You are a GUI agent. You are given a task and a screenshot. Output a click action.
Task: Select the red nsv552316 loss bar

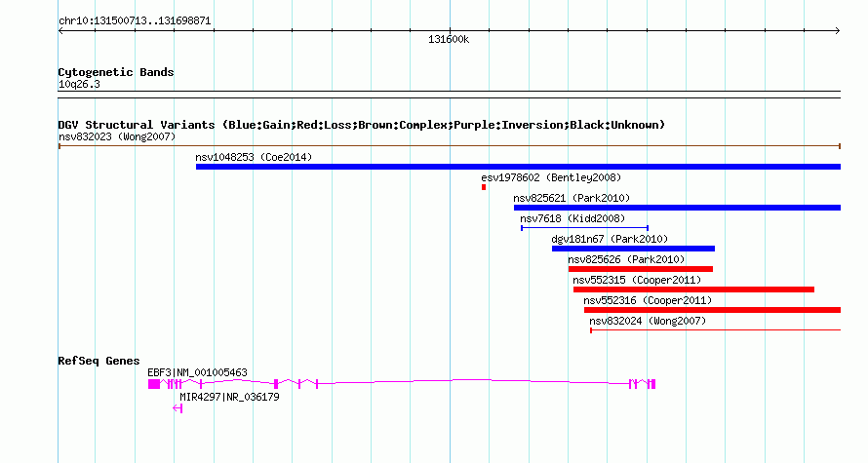(x=713, y=310)
